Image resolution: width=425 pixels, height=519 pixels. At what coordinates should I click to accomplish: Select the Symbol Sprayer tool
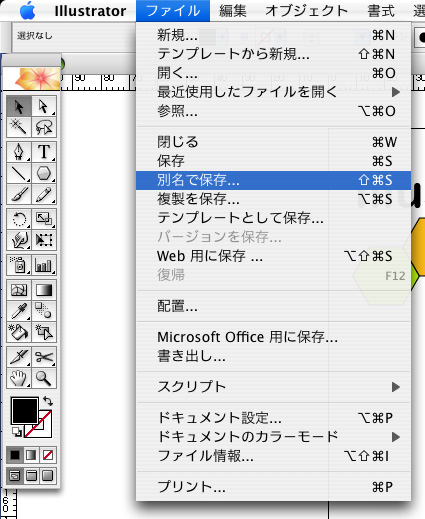coord(19,265)
